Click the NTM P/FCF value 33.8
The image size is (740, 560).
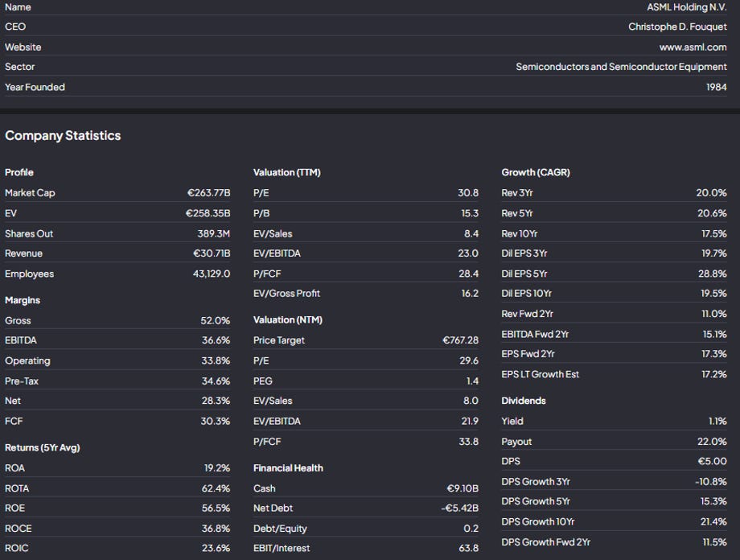(469, 442)
